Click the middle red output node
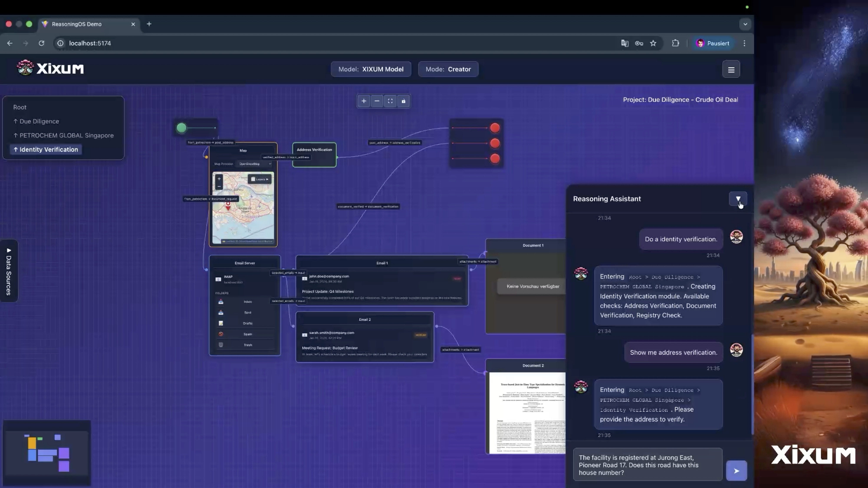 [495, 143]
